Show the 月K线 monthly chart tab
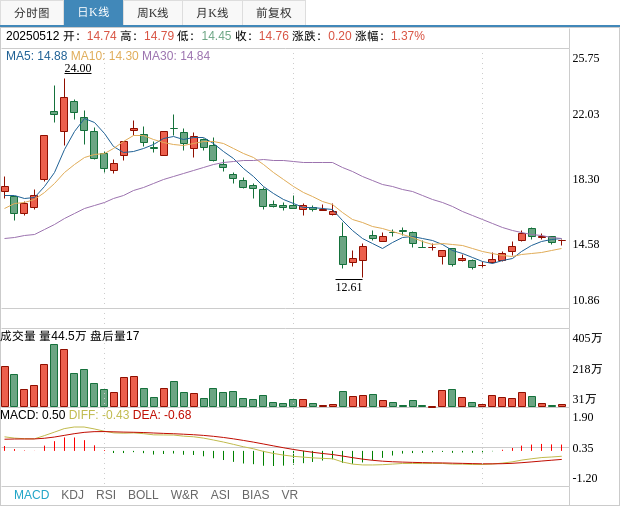This screenshot has width=620, height=506. (x=212, y=13)
